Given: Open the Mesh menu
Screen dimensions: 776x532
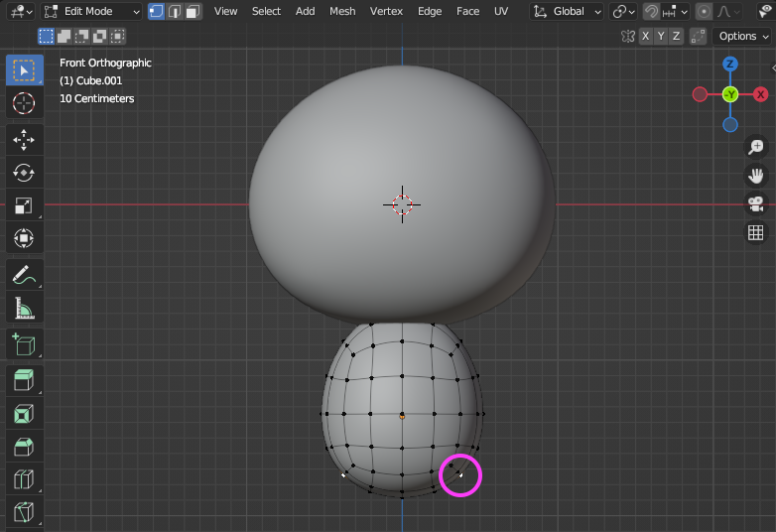Looking at the screenshot, I should pyautogui.click(x=342, y=11).
